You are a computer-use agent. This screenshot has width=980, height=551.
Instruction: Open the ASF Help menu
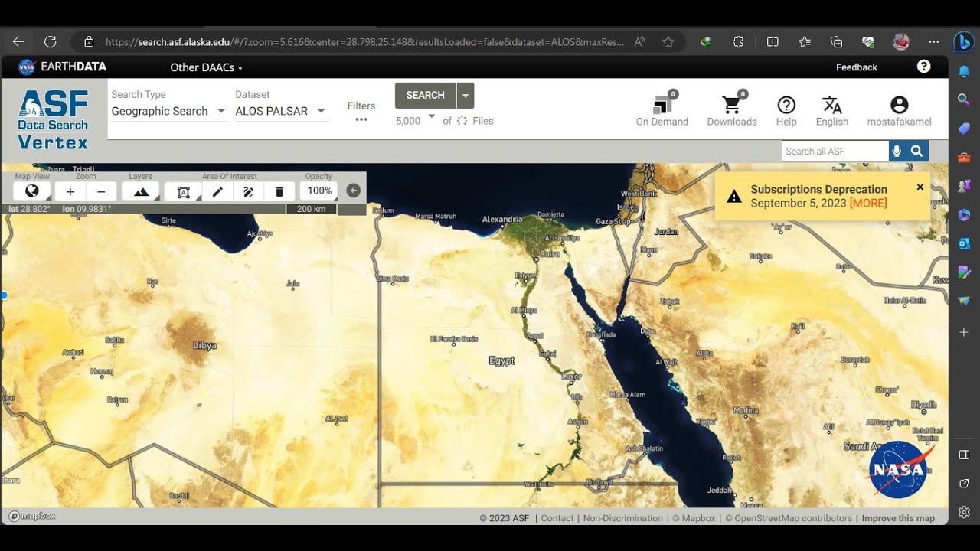[x=786, y=111]
